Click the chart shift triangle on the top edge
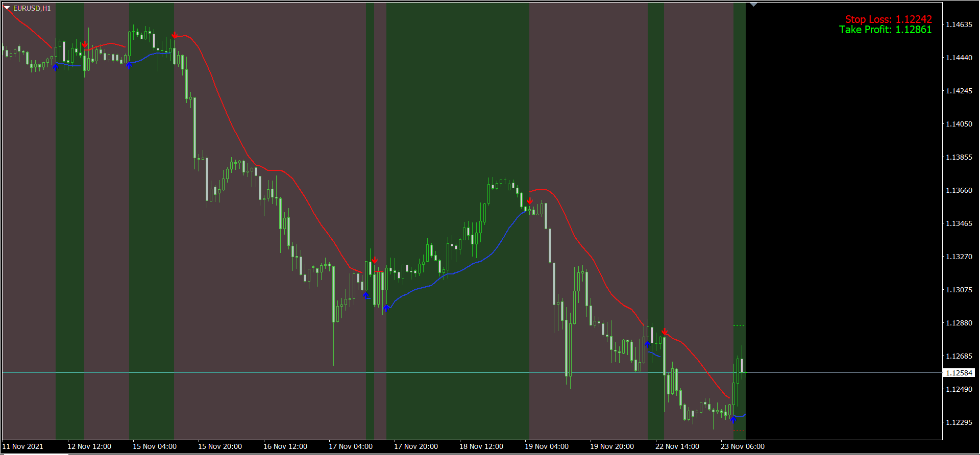 pyautogui.click(x=753, y=5)
